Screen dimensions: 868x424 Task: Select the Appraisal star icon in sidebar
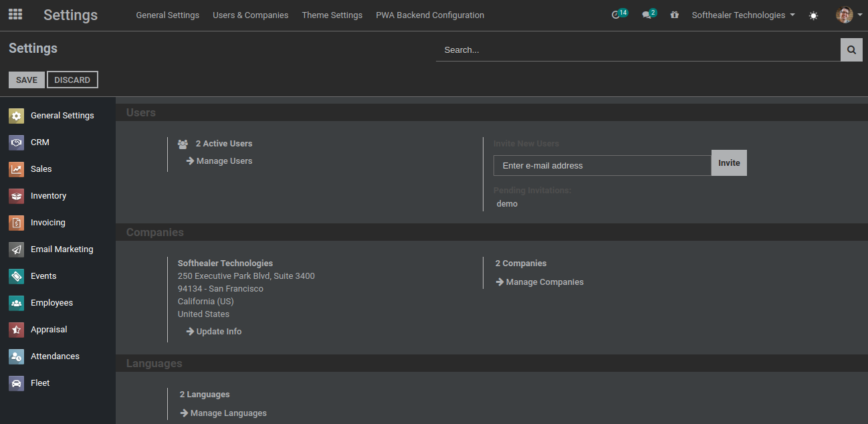pyautogui.click(x=17, y=330)
